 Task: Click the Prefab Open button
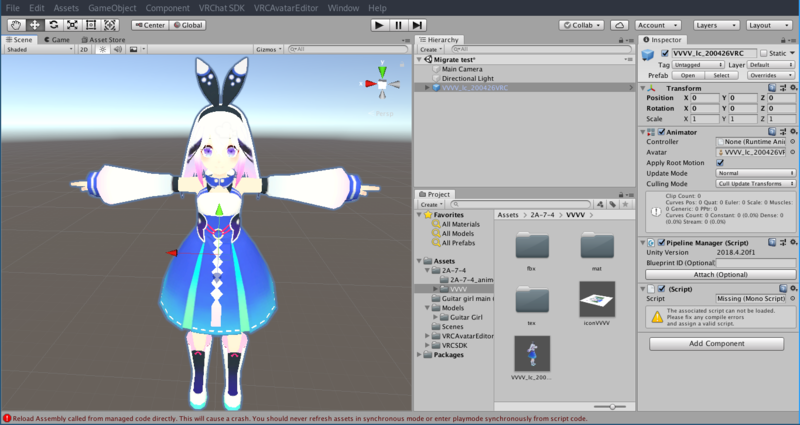click(x=688, y=76)
